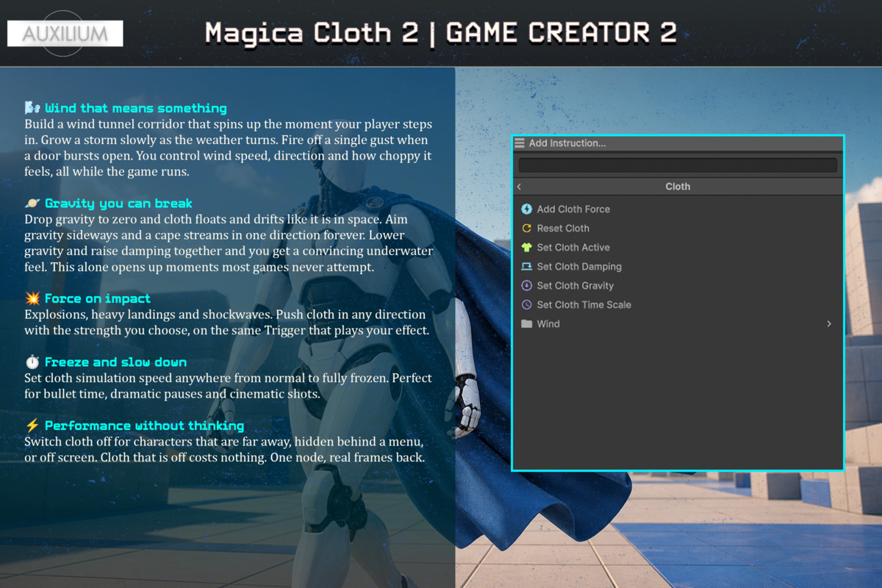Click the Reset Cloth circular arrow icon

526,229
